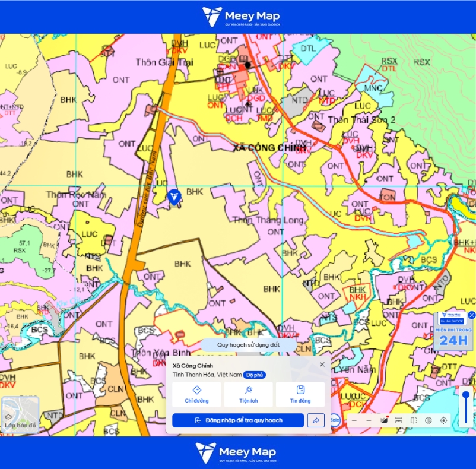Click the share arrow button
476x469 pixels.
tap(316, 420)
